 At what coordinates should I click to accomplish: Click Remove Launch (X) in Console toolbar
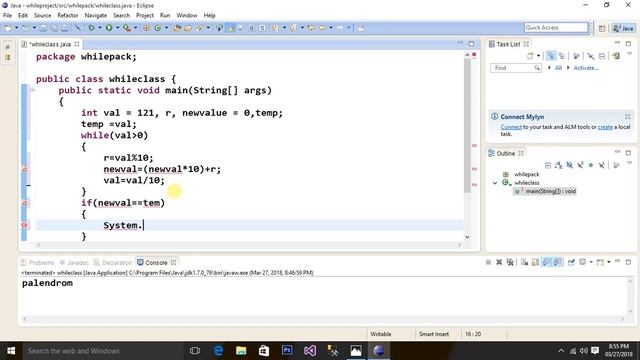(x=499, y=262)
